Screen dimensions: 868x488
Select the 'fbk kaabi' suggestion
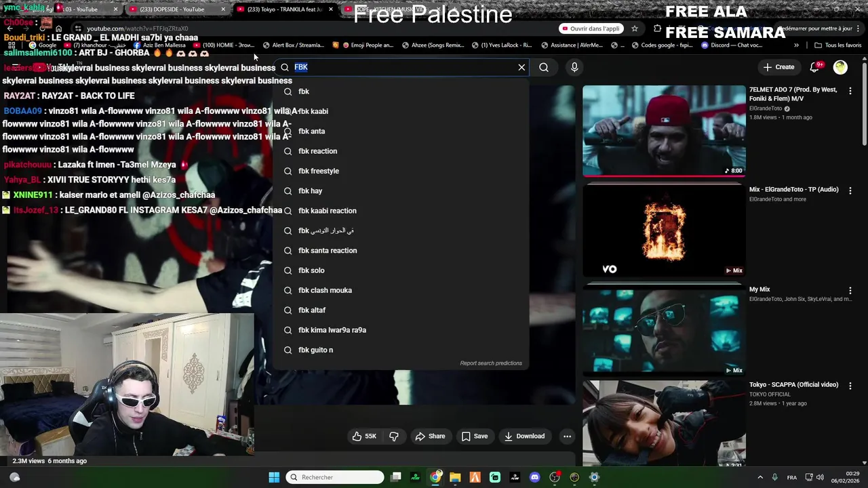pyautogui.click(x=400, y=111)
